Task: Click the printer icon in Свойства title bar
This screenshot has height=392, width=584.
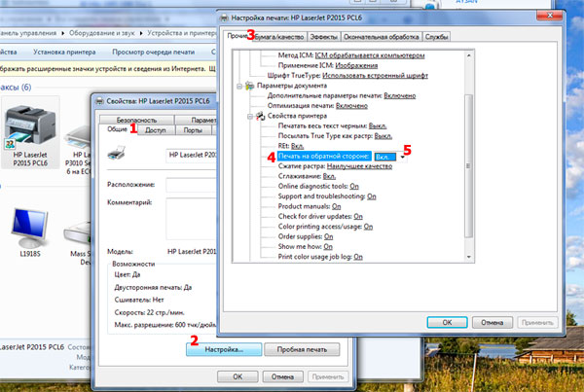Action: (99, 101)
